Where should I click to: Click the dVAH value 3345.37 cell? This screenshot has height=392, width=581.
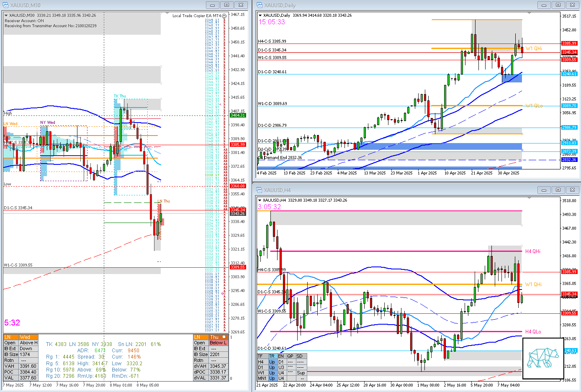[219, 366]
